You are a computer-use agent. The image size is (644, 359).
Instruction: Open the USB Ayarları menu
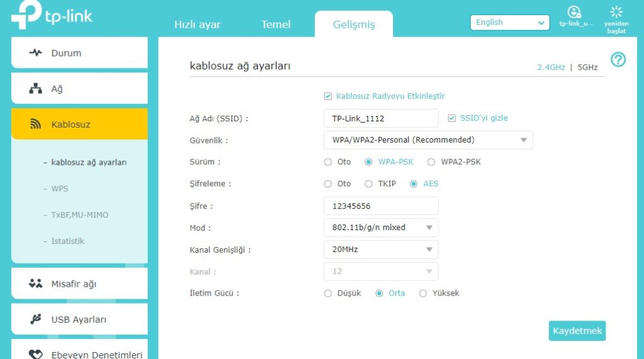pos(79,319)
